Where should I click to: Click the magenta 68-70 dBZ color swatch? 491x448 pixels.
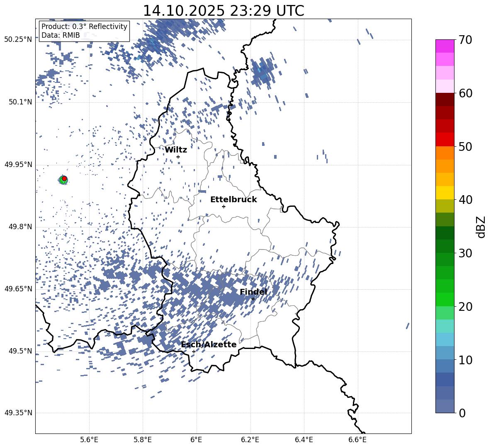coord(445,46)
